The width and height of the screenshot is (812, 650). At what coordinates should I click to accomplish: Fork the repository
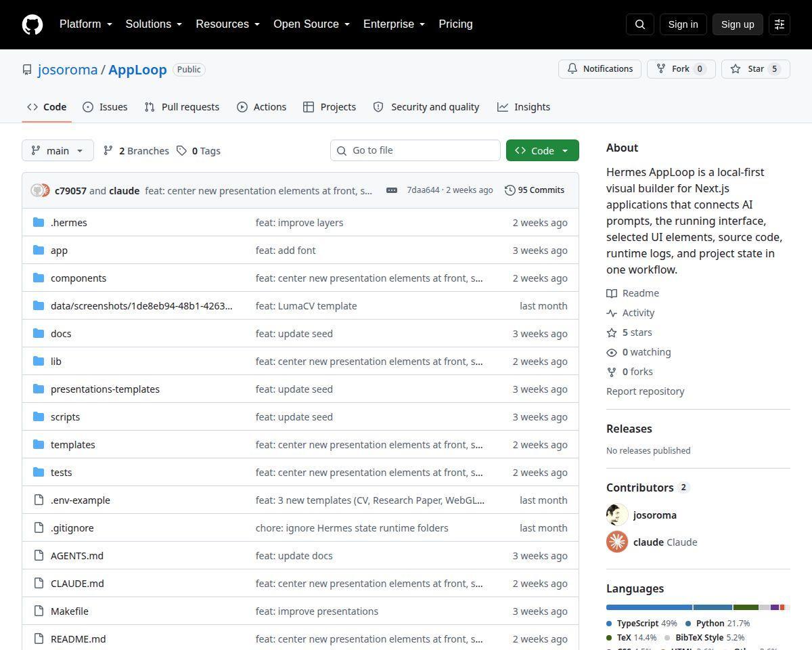(x=681, y=69)
